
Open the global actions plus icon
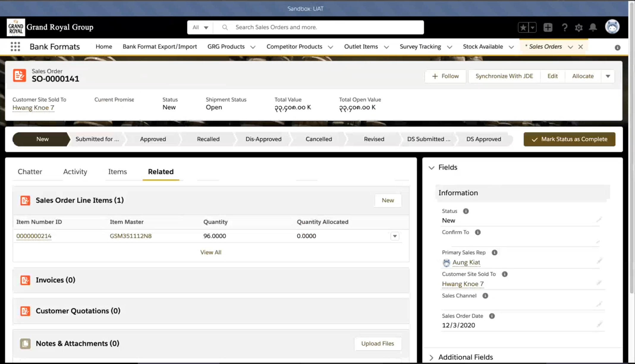tap(548, 27)
